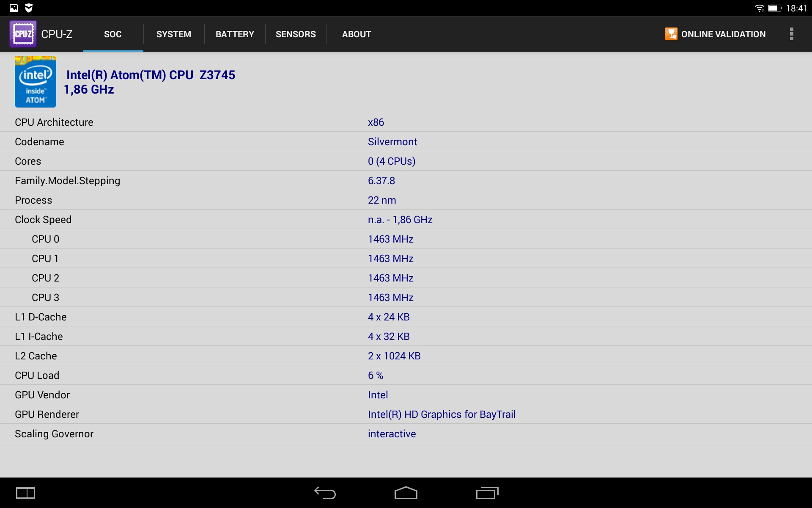Tap the L2 Cache label
This screenshot has width=812, height=508.
[36, 356]
